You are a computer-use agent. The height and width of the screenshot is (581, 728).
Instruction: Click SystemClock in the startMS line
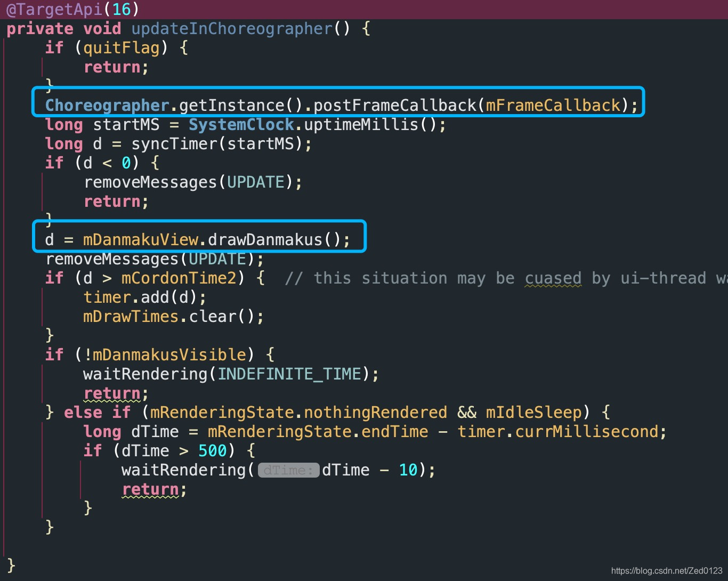[x=241, y=125]
